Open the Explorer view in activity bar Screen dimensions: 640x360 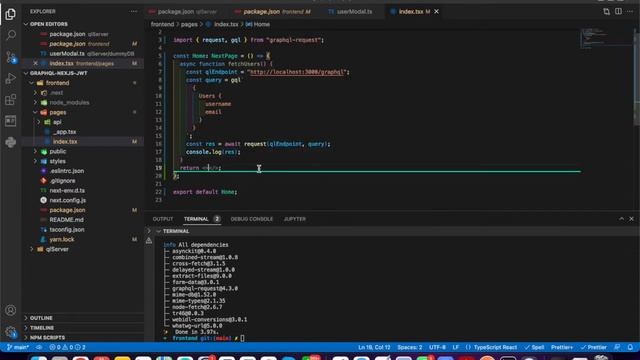[x=11, y=14]
